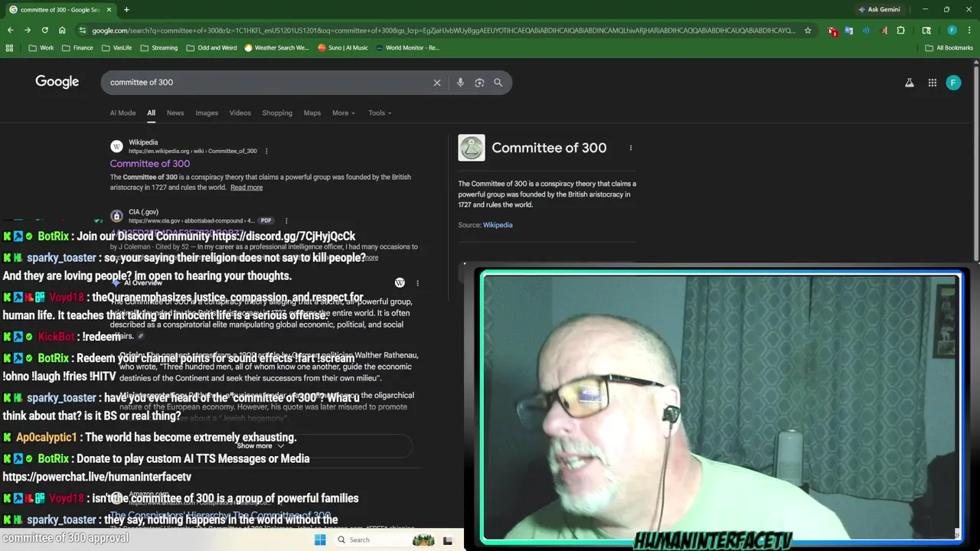Open options for the Wikipedia result
Image resolution: width=980 pixels, height=551 pixels.
point(266,152)
